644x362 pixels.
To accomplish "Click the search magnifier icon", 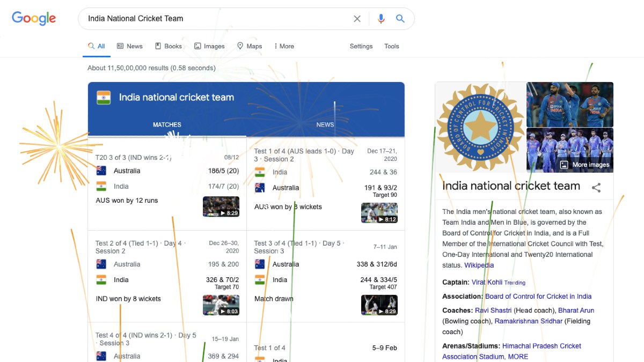I will (x=400, y=18).
